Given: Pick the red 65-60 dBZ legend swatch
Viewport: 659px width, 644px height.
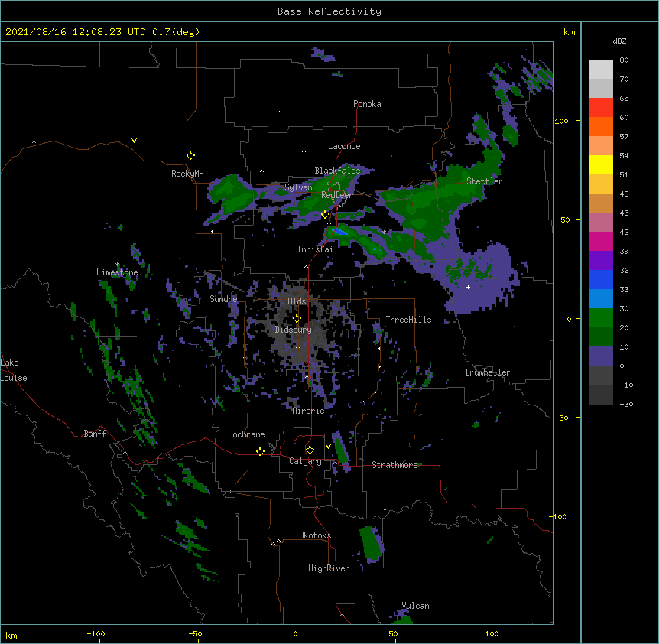Looking at the screenshot, I should click(x=601, y=107).
